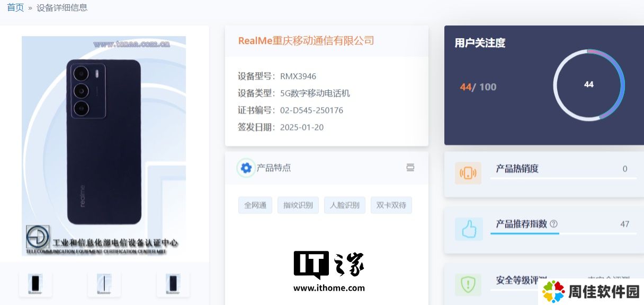Viewport: 644px width, 305px height.
Task: Click the 产品热销度 label
Action: click(x=517, y=169)
